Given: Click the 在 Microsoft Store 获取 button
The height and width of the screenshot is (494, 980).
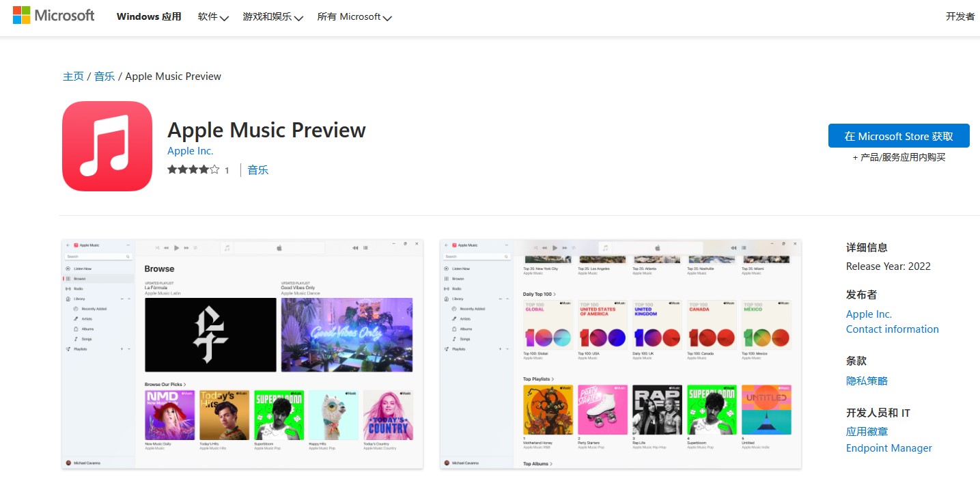Looking at the screenshot, I should (898, 136).
